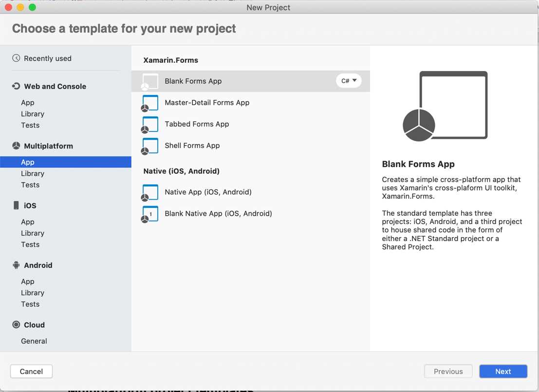Click the Cancel button
Screen dimensions: 539x392
tap(31, 371)
